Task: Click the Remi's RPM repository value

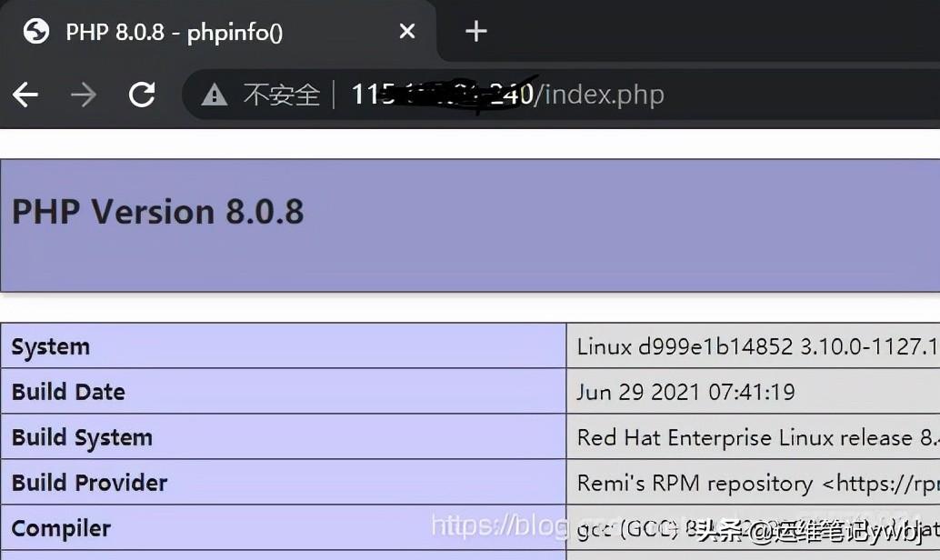Action: (x=758, y=484)
